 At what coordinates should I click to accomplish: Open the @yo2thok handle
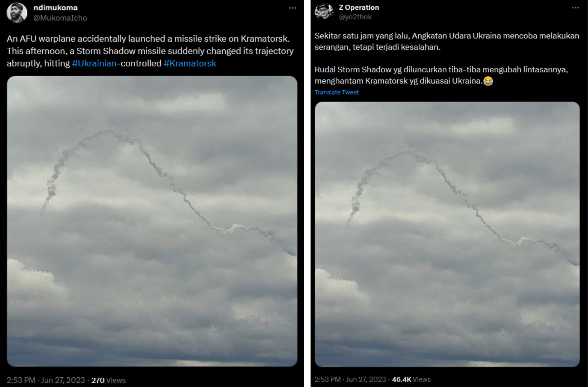(355, 17)
